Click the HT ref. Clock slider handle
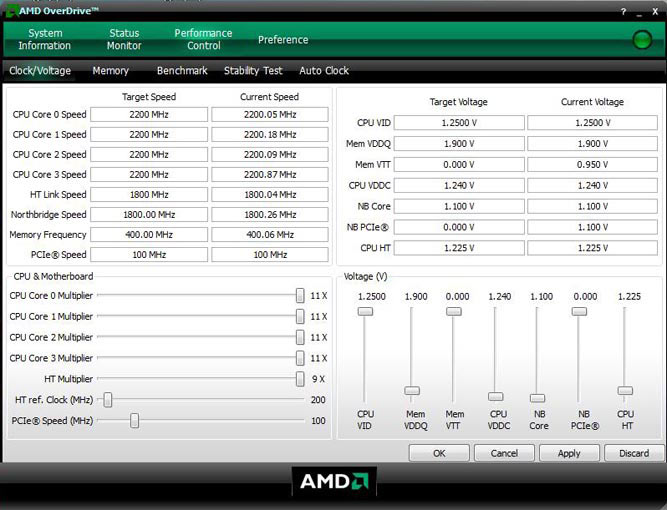The height and width of the screenshot is (510, 667). [x=108, y=399]
